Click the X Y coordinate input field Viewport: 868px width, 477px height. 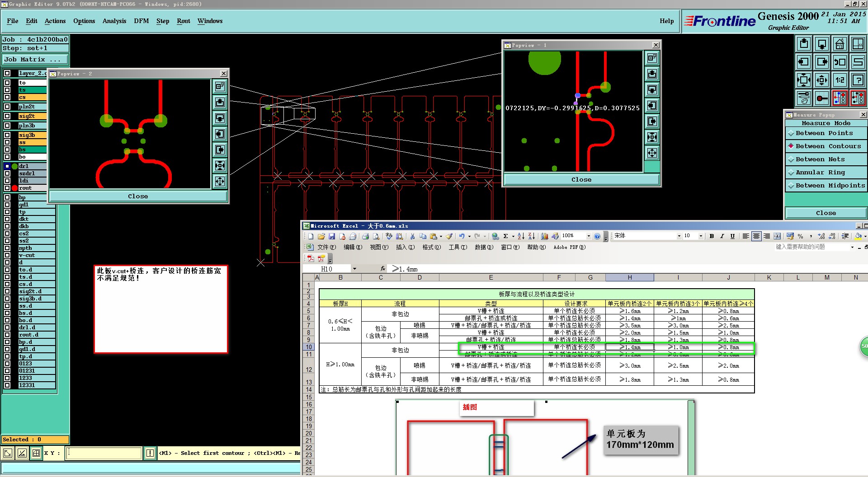(x=104, y=453)
